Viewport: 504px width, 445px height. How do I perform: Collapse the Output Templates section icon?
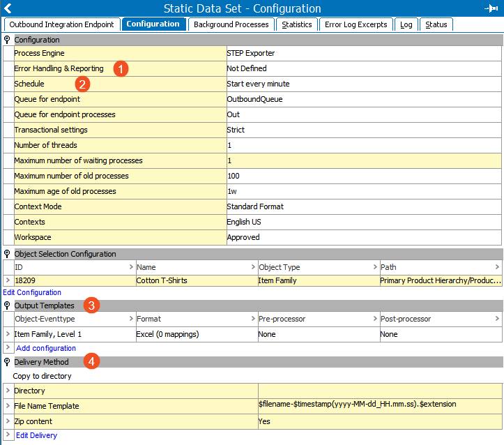tap(7, 306)
